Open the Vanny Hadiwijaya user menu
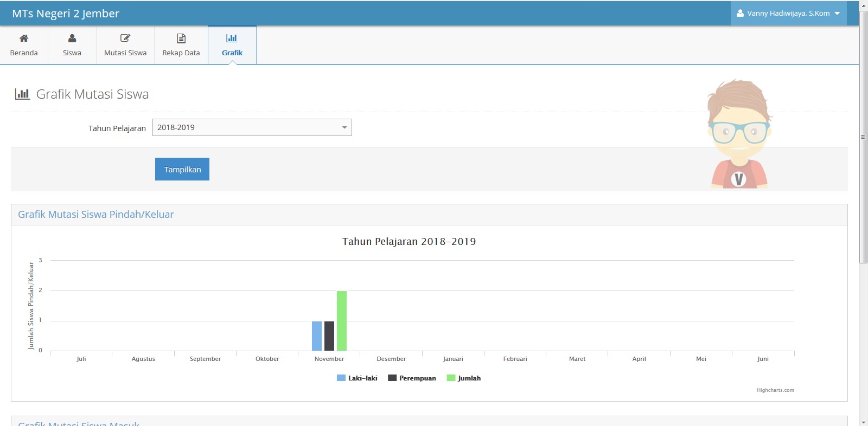 coord(789,13)
